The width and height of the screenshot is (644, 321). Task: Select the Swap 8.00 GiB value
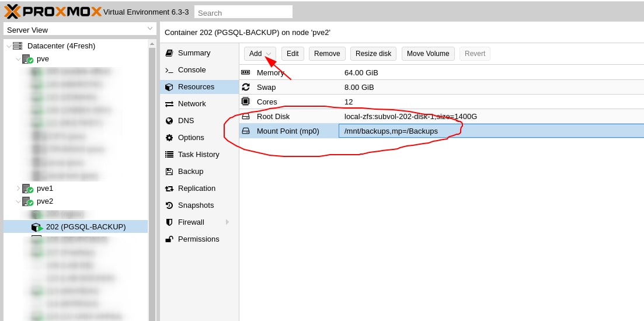click(x=359, y=88)
